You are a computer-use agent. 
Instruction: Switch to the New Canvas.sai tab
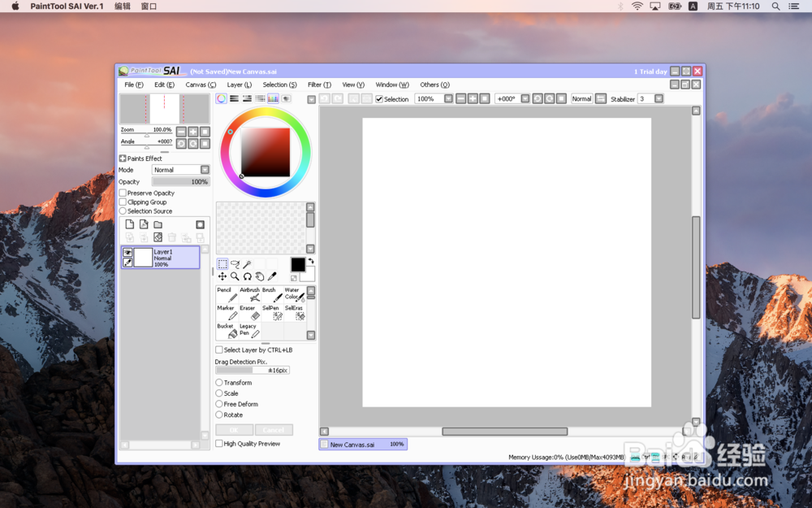[363, 445]
